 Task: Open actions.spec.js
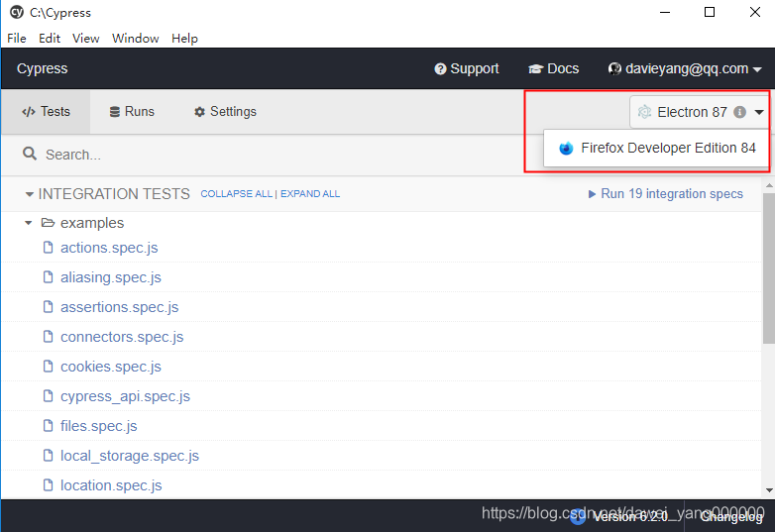[x=109, y=248]
